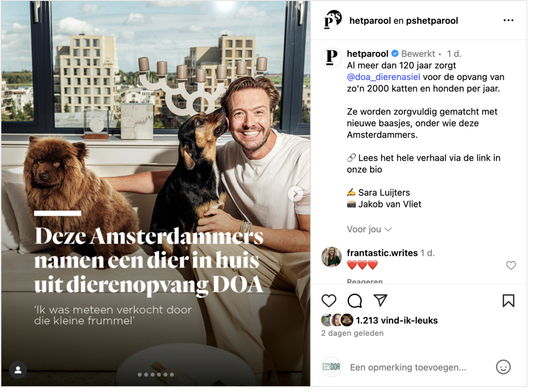This screenshot has height=392, width=533.
Task: Open the three-dot more options menu
Action: [x=508, y=20]
